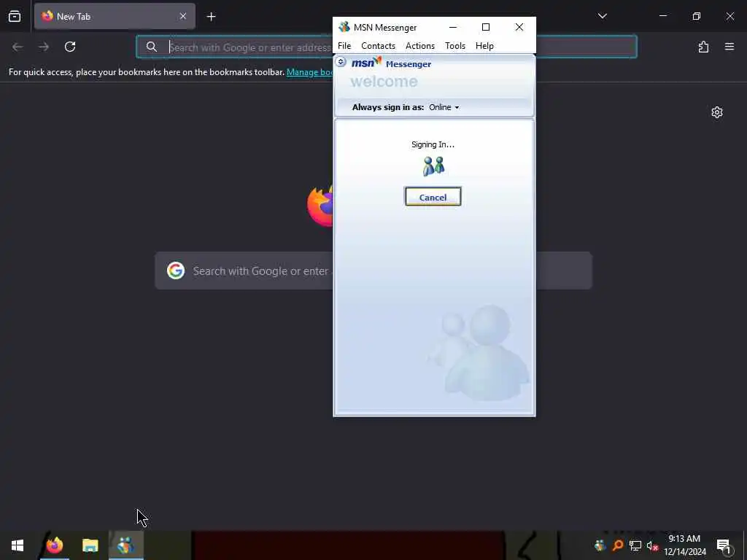Maximize the MSN Messenger window
The image size is (747, 560).
click(485, 27)
